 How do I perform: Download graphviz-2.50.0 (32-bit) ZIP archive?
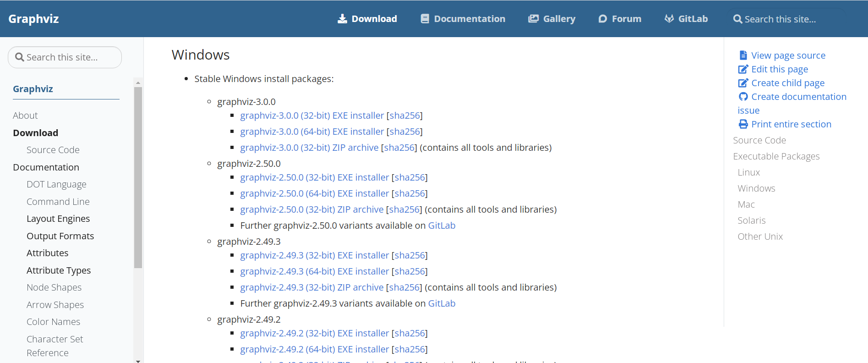coord(312,209)
